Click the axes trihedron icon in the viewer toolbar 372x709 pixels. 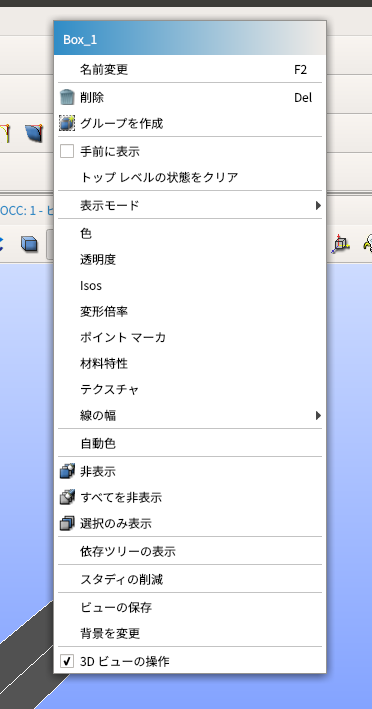341,244
